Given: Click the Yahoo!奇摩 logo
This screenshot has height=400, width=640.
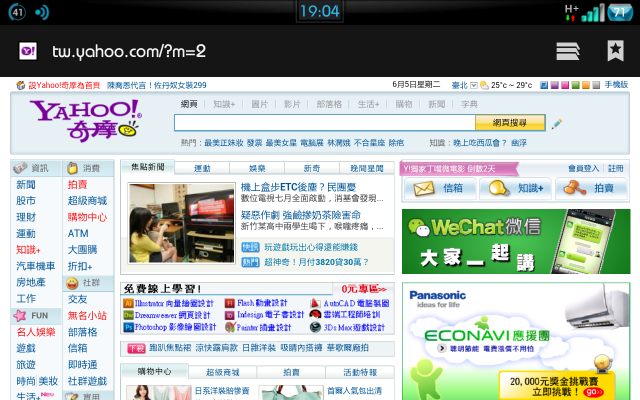Looking at the screenshot, I should (x=86, y=121).
